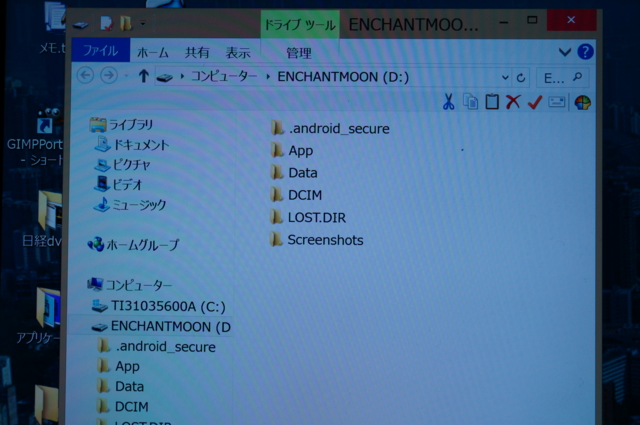This screenshot has height=425, width=640.
Task: Select ミュージック in the navigation pane
Action: [x=130, y=205]
